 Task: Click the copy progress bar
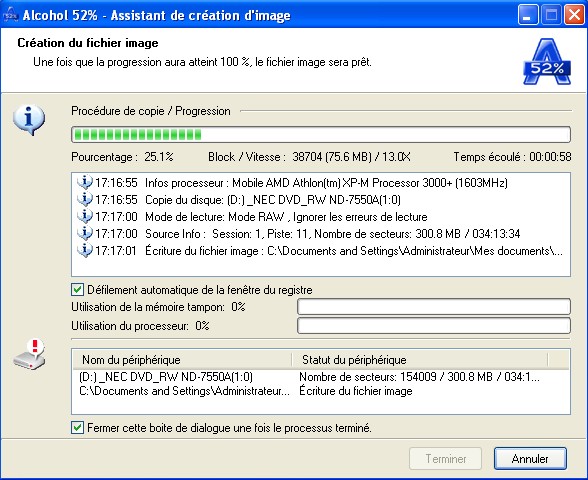tap(321, 134)
